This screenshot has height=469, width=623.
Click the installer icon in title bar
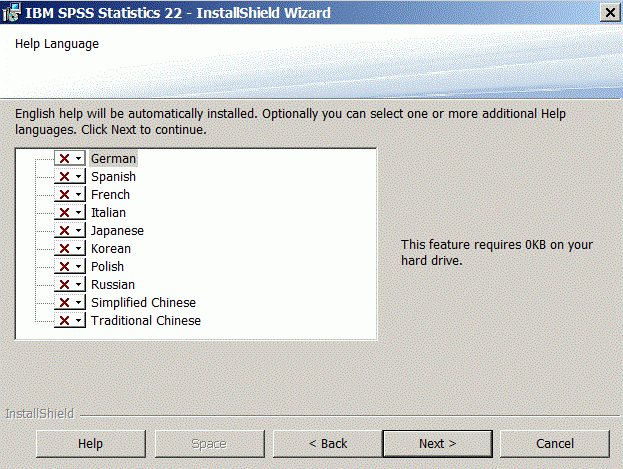coord(11,12)
